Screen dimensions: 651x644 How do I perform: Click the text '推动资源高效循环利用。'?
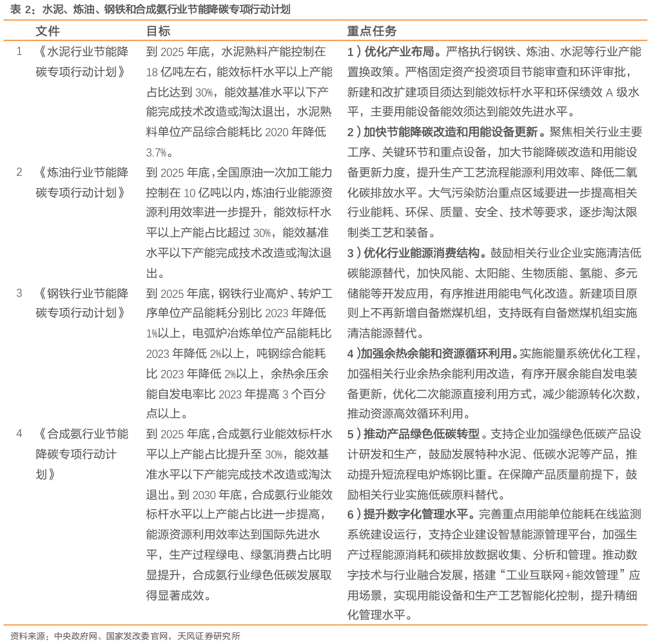pyautogui.click(x=409, y=414)
